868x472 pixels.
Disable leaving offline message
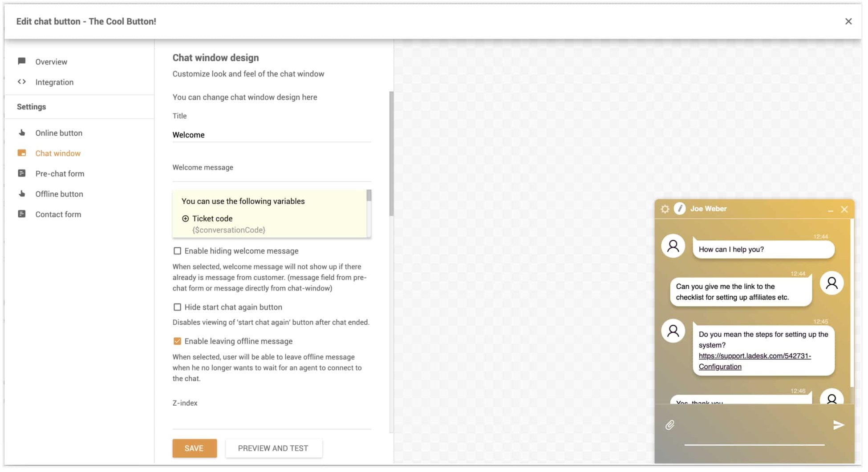(178, 341)
